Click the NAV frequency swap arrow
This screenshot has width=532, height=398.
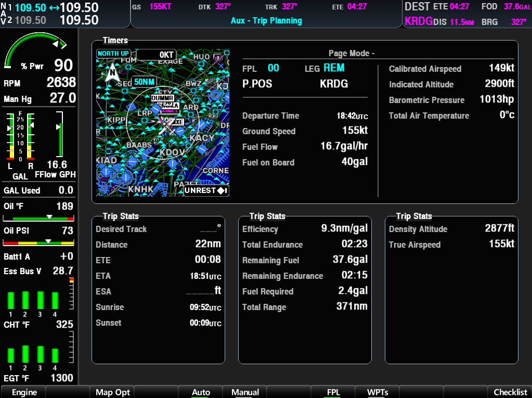coord(54,8)
